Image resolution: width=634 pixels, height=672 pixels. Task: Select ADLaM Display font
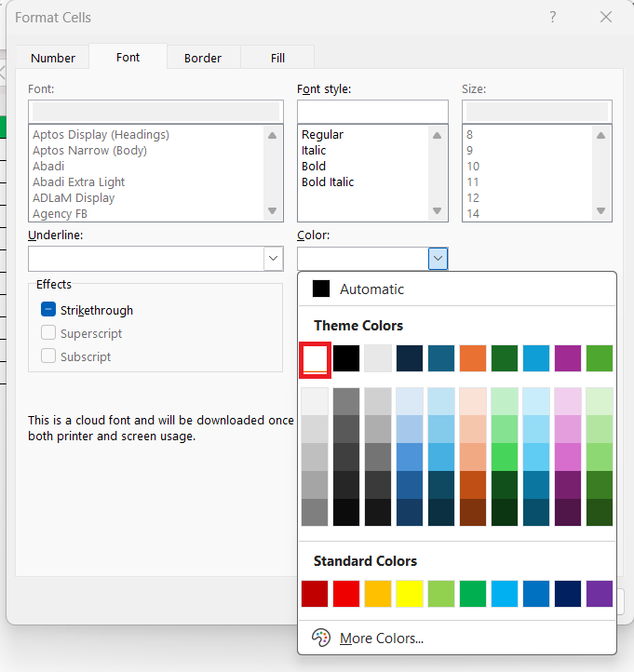coord(74,198)
